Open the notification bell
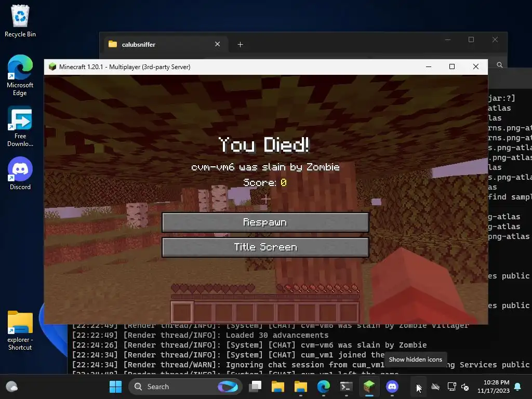This screenshot has width=532, height=399. point(518,387)
